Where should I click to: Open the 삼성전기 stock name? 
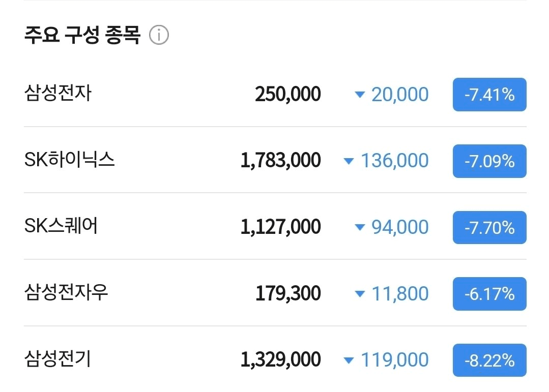pyautogui.click(x=58, y=358)
